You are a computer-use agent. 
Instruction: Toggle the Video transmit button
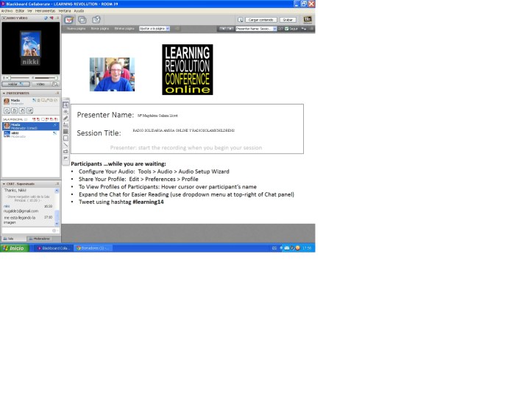pyautogui.click(x=40, y=84)
